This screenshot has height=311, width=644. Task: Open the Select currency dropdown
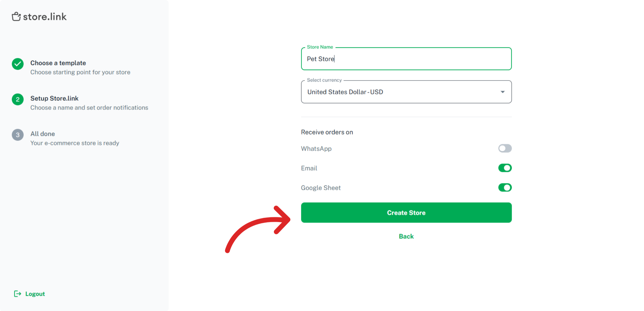[402, 92]
